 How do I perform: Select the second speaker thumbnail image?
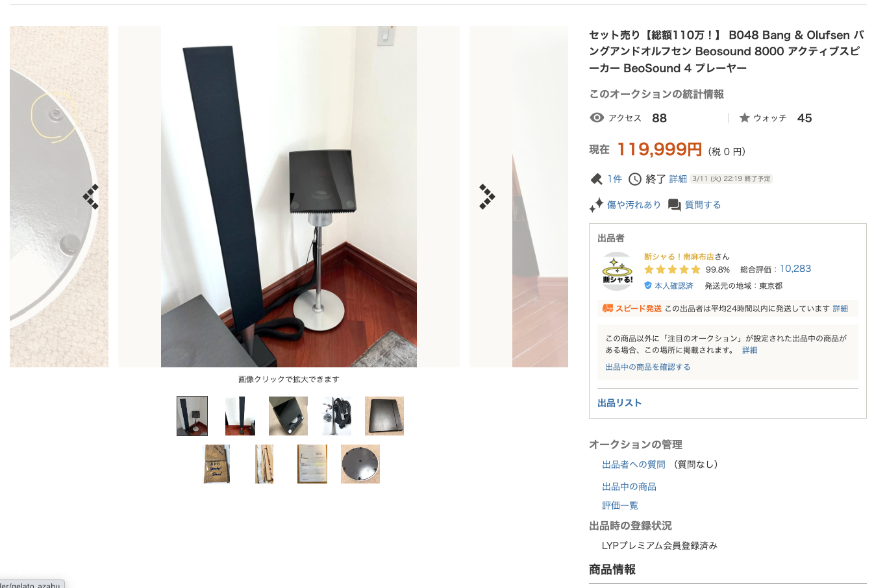tap(240, 416)
